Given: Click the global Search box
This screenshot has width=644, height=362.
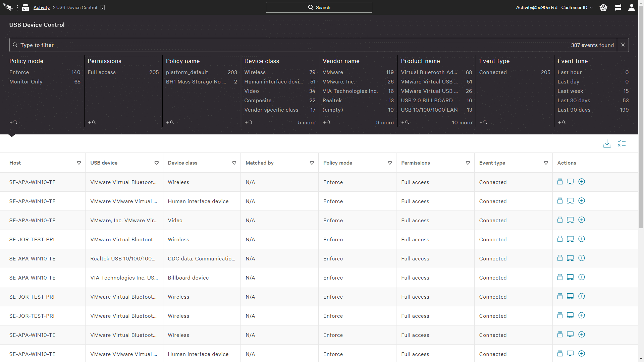Looking at the screenshot, I should [319, 7].
